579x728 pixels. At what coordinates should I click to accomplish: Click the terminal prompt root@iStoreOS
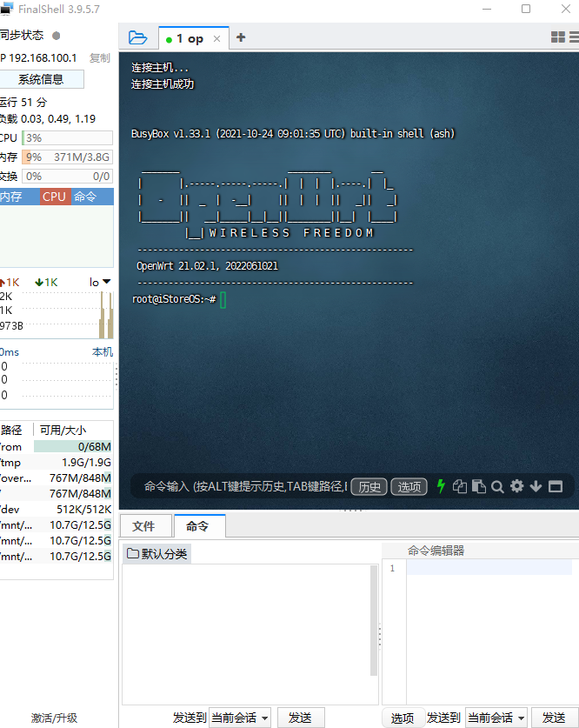tap(174, 299)
